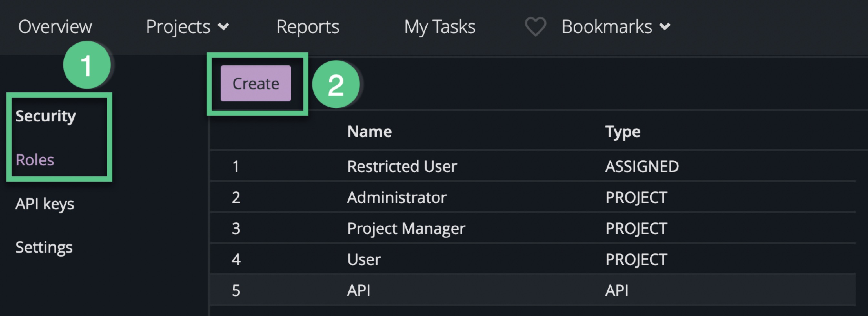Image resolution: width=868 pixels, height=316 pixels.
Task: Open Settings in the sidebar
Action: 44,247
